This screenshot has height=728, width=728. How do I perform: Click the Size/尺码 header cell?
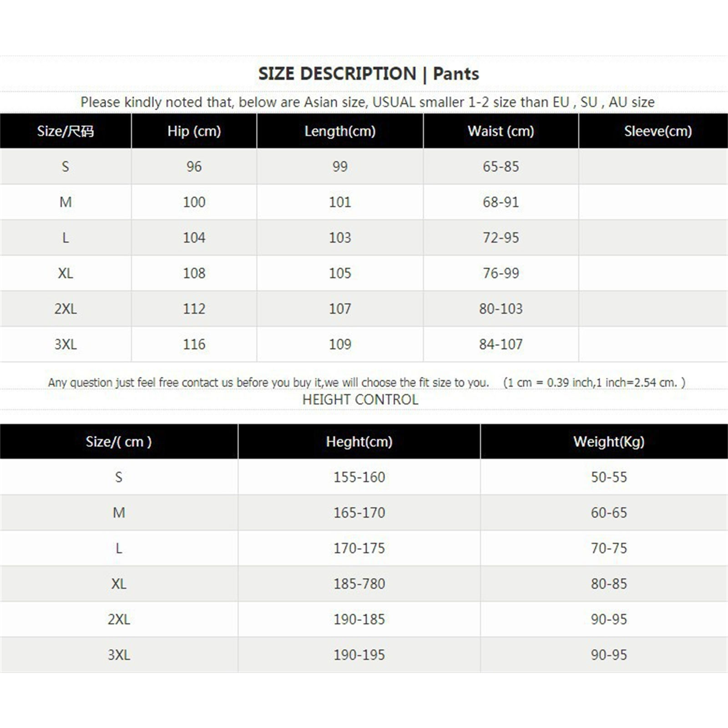coord(66,131)
